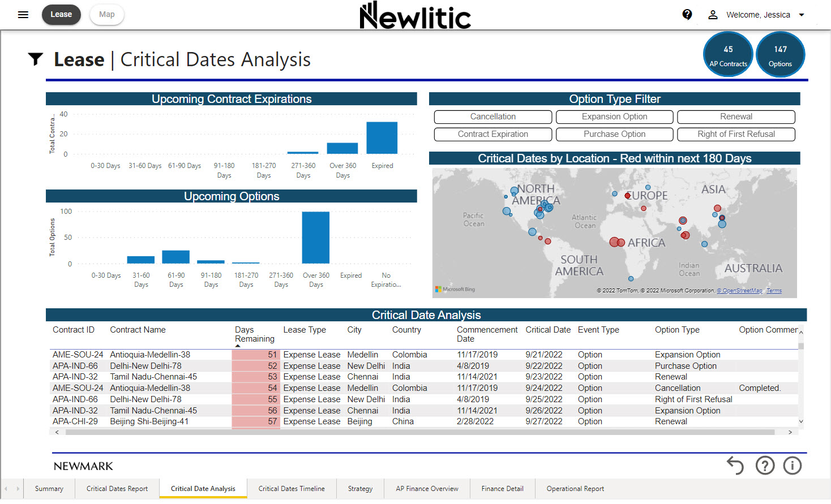The height and width of the screenshot is (504, 831).
Task: Open the AP Finance Overview tab
Action: coord(427,489)
